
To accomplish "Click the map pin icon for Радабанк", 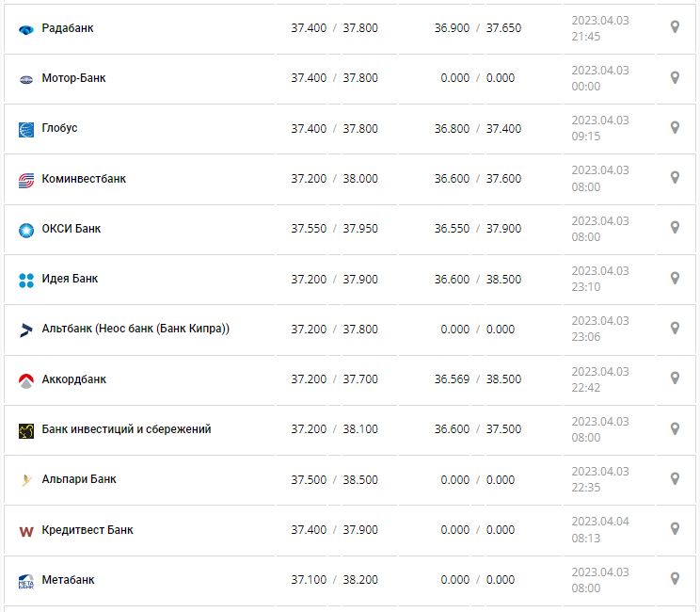I will click(x=675, y=27).
